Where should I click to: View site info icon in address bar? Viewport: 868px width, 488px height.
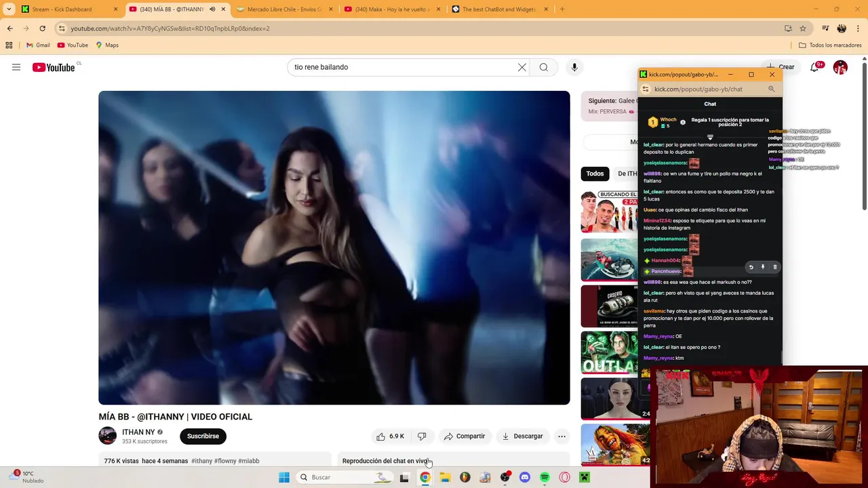click(x=62, y=28)
